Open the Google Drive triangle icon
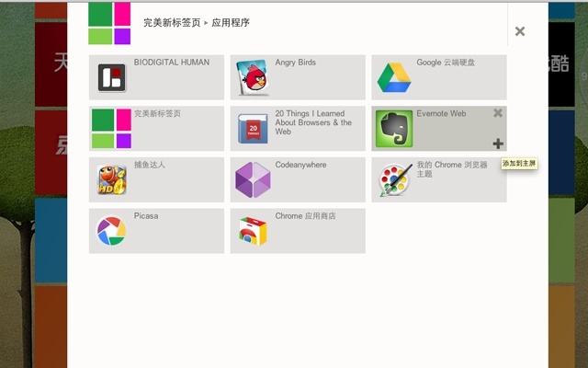Screen dimensions: 588x368 [x=394, y=77]
